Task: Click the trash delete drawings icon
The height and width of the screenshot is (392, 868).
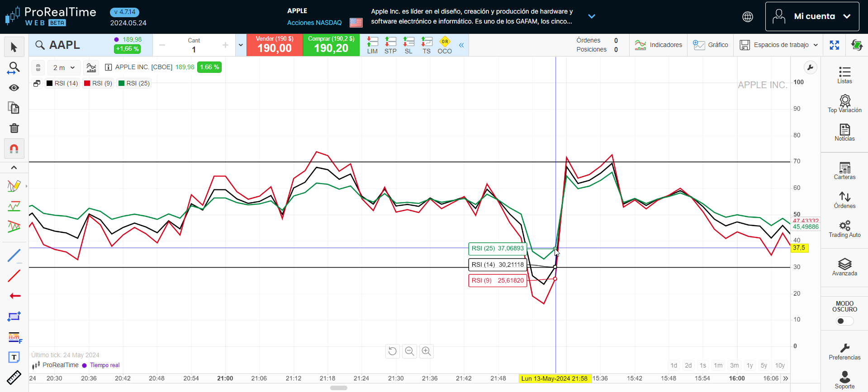Action: click(14, 128)
